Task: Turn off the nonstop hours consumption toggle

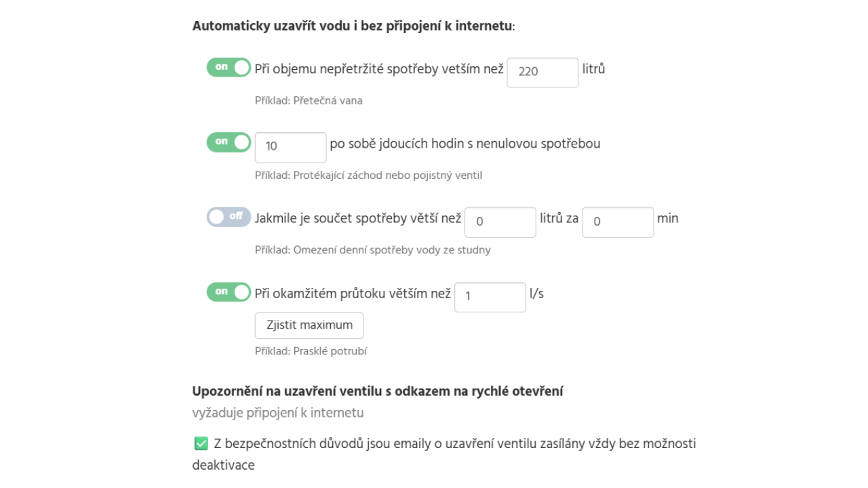Action: click(x=229, y=142)
